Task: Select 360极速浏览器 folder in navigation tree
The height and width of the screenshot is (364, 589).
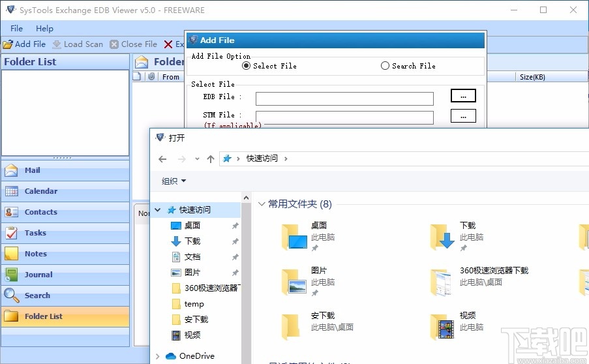Action: pyautogui.click(x=205, y=288)
